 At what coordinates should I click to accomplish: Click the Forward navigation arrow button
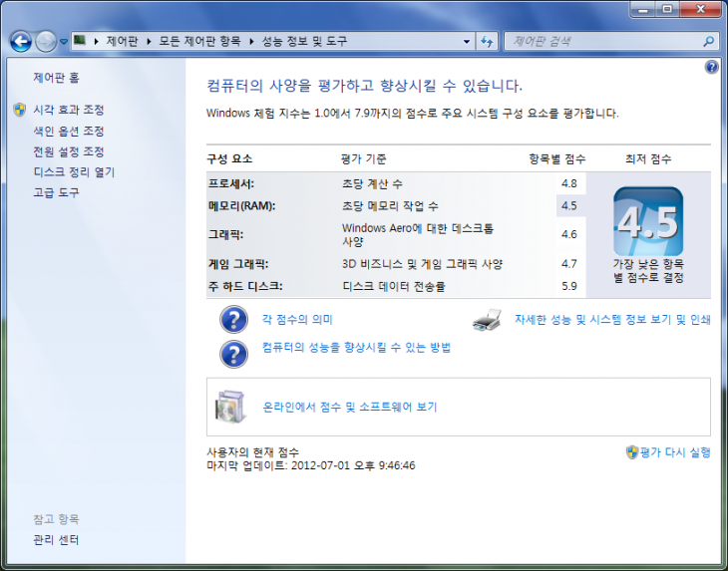pyautogui.click(x=46, y=42)
